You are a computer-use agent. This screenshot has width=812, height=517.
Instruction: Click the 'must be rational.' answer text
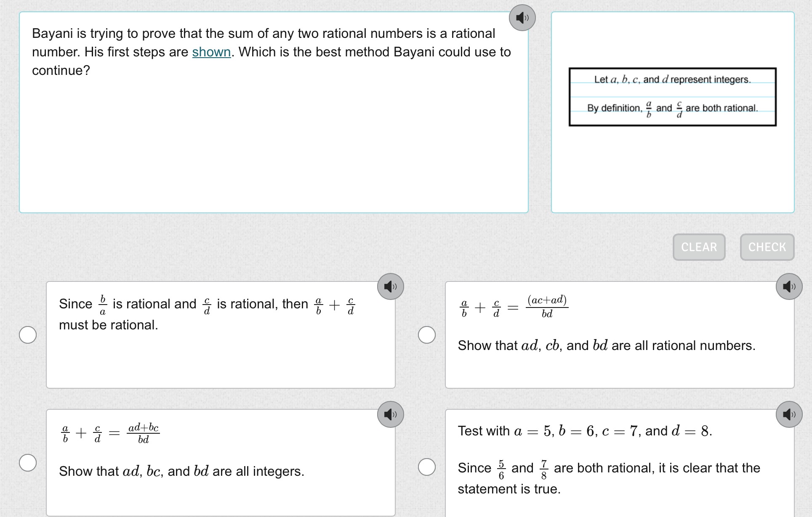click(x=109, y=325)
